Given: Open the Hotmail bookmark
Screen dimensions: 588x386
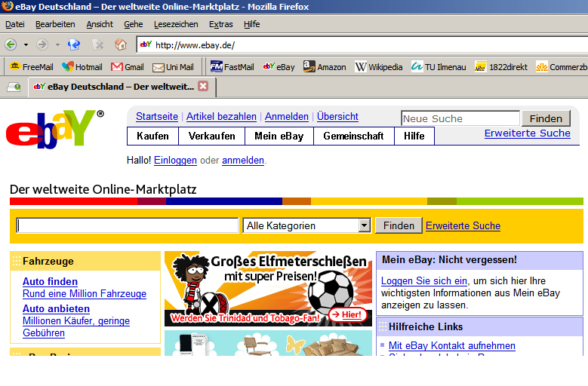Looking at the screenshot, I should (x=82, y=67).
